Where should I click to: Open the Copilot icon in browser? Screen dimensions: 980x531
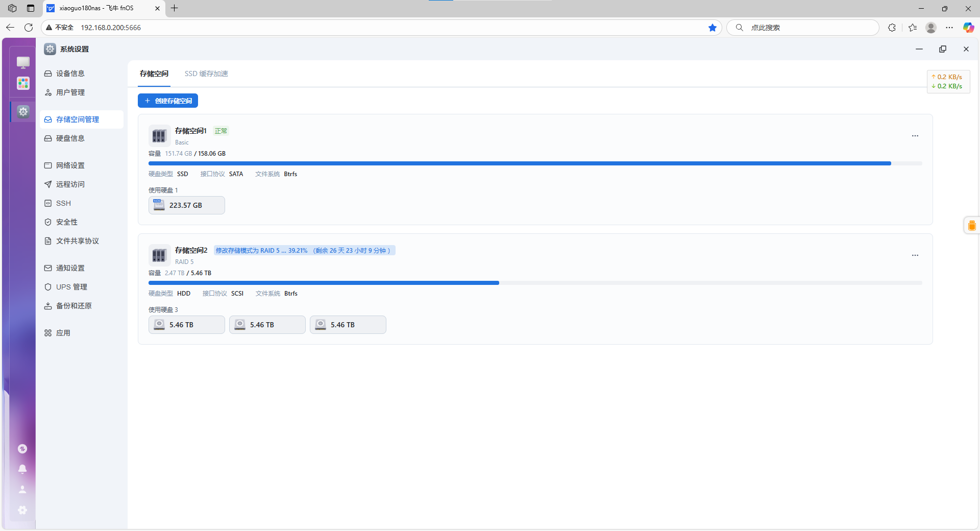968,28
